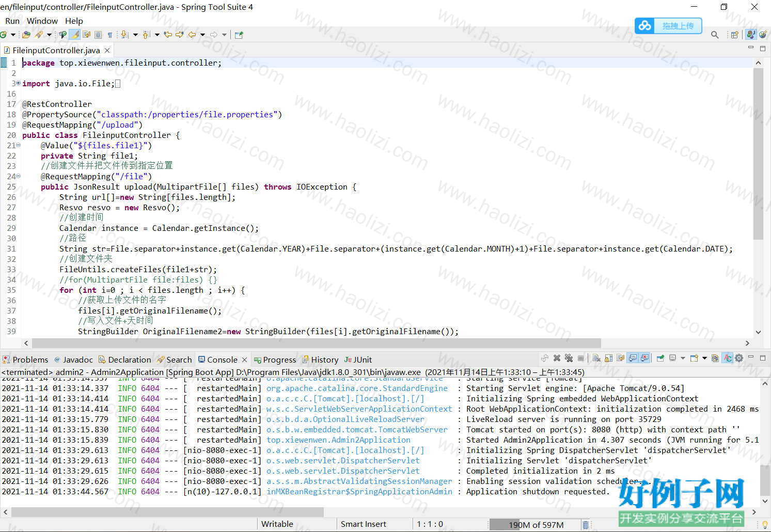Click the Open Perspective icon
This screenshot has width=771, height=532.
[734, 35]
